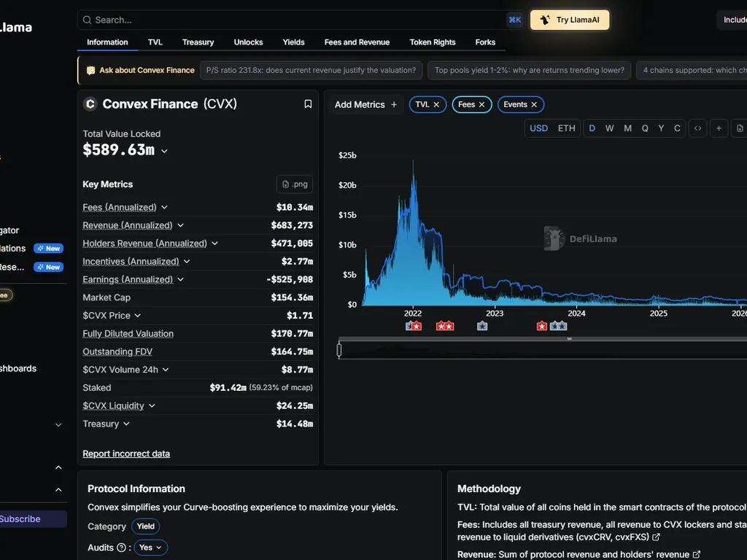Expand Incentives (Annualized) details
This screenshot has height=560, width=747.
187,262
